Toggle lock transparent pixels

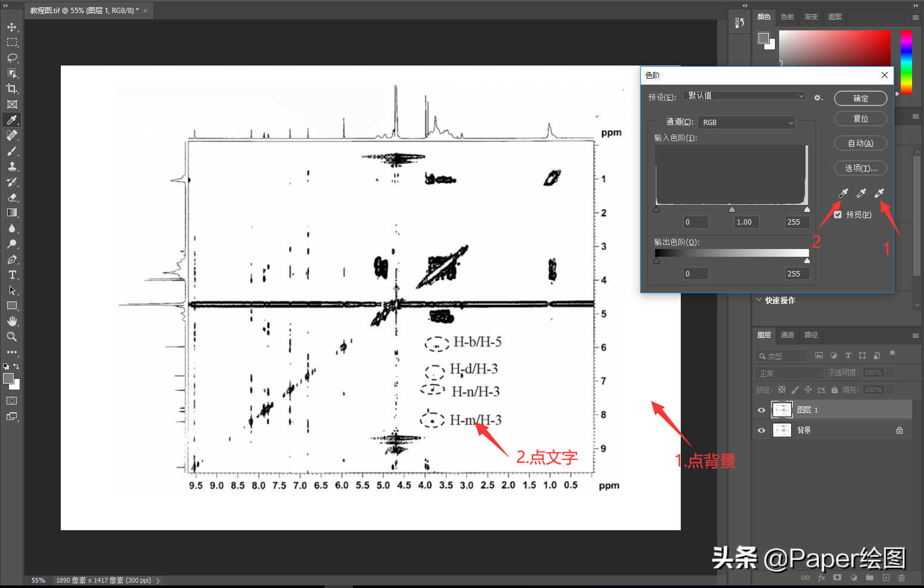tap(782, 390)
